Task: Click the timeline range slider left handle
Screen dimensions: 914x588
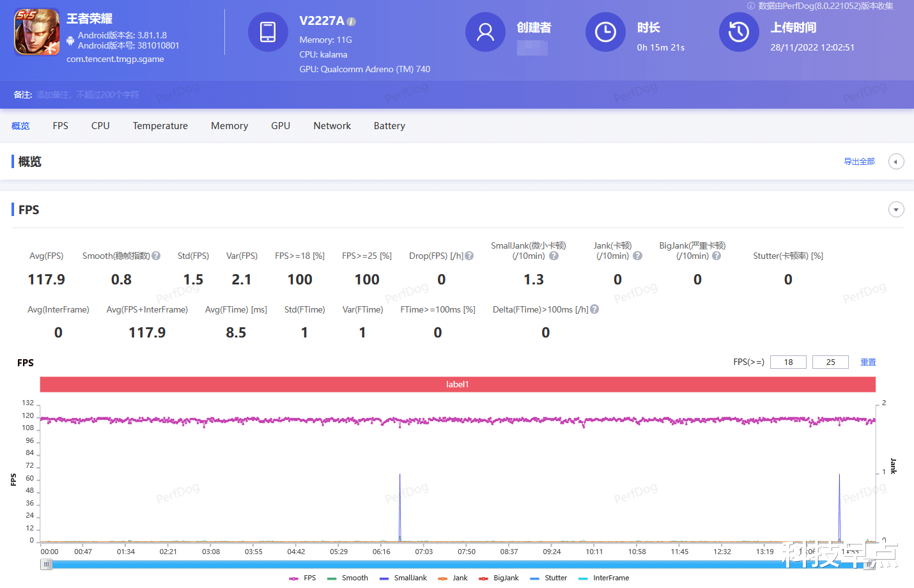Action: tap(47, 564)
